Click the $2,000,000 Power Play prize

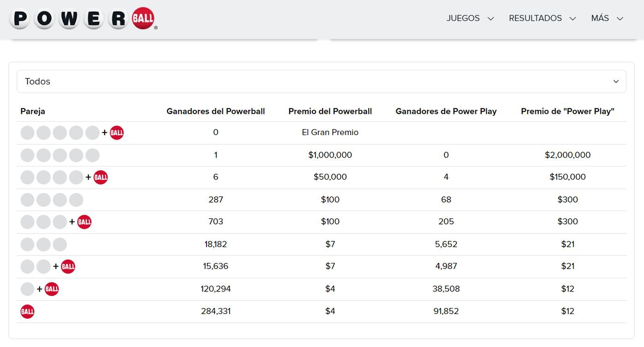click(568, 155)
